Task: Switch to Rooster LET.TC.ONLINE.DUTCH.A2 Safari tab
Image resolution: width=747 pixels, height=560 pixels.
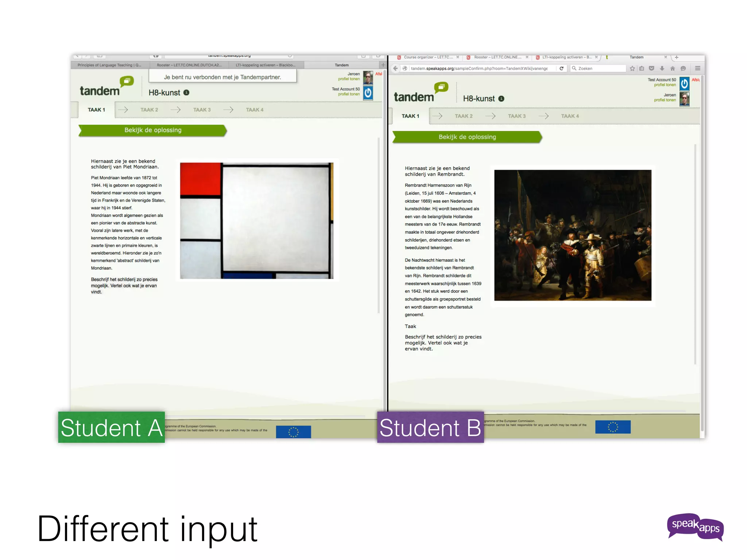Action: click(x=189, y=65)
